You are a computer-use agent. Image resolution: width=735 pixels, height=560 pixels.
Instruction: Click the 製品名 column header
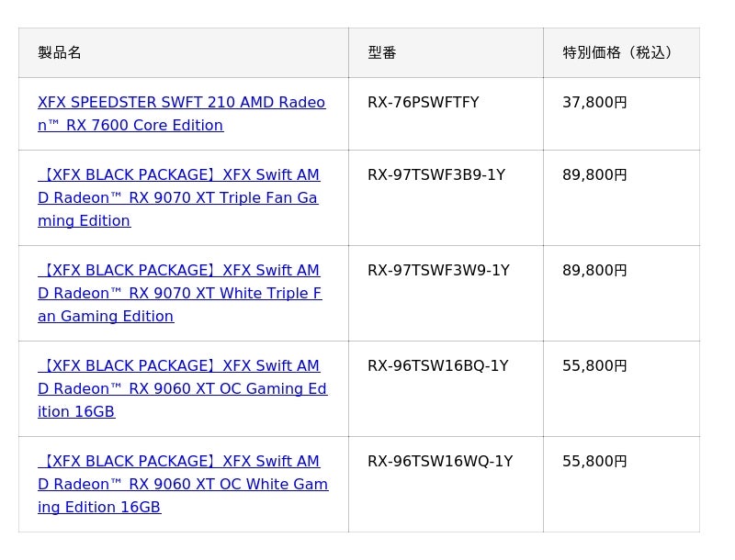pos(60,53)
